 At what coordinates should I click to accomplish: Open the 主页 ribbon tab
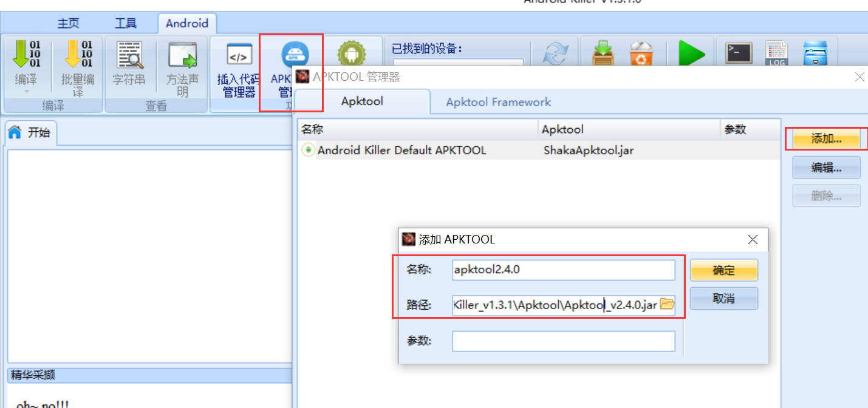click(69, 24)
